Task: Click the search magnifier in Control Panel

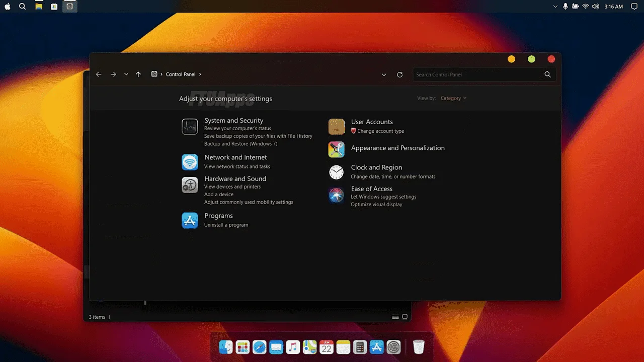Action: 547,74
